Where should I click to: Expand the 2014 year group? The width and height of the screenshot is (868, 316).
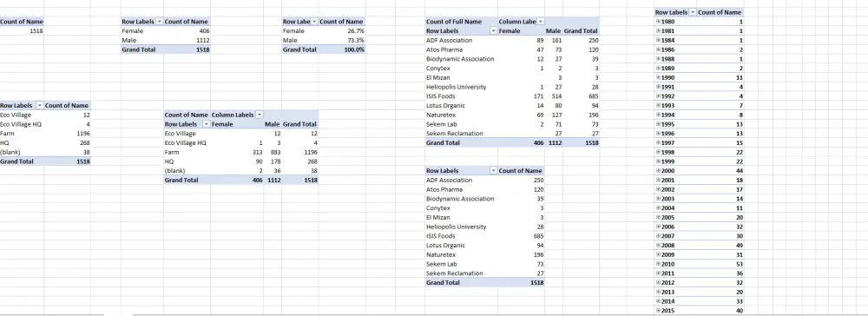tap(659, 300)
